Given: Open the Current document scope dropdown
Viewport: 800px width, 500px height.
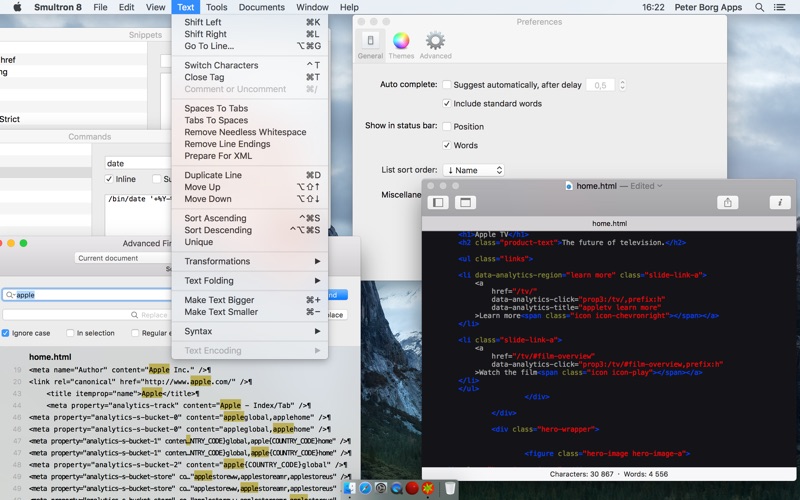Looking at the screenshot, I should [122, 258].
